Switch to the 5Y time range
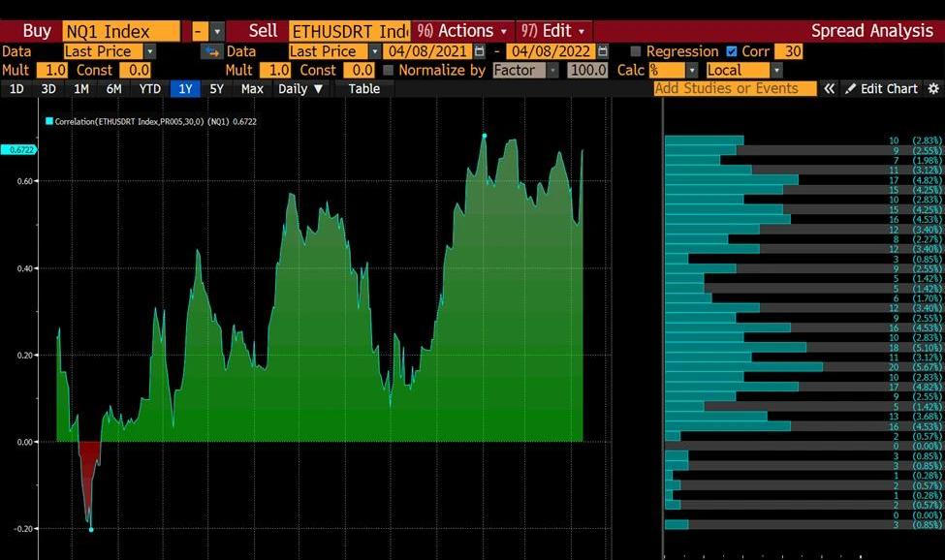Screen dimensions: 945x560 216,88
